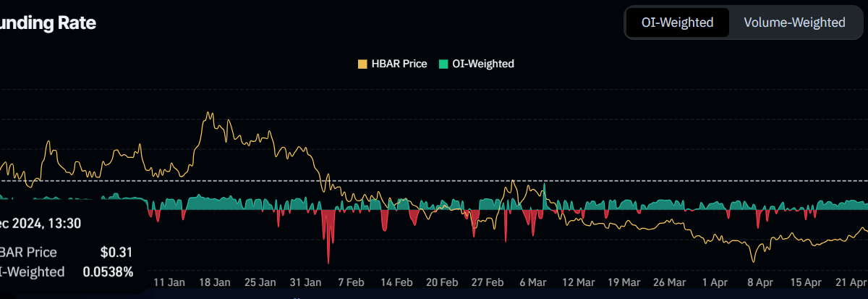Click the 1 Apr date label
This screenshot has height=299, width=868.
point(715,282)
